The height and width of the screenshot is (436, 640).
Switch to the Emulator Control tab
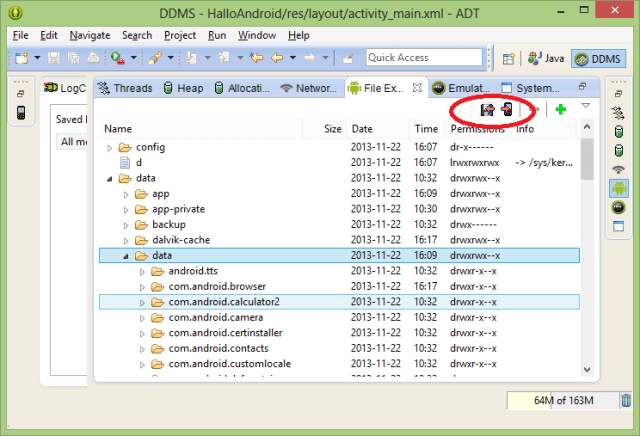(461, 88)
